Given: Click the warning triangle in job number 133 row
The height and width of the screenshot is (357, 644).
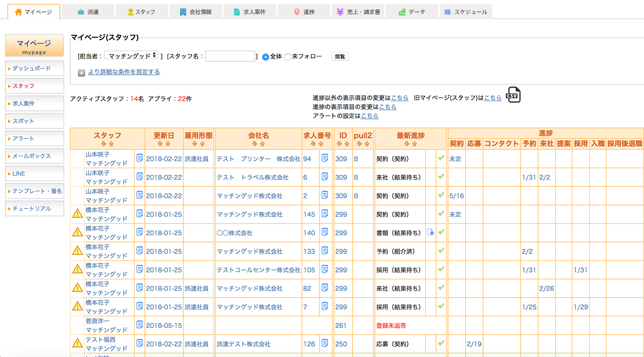Looking at the screenshot, I should 77,251.
